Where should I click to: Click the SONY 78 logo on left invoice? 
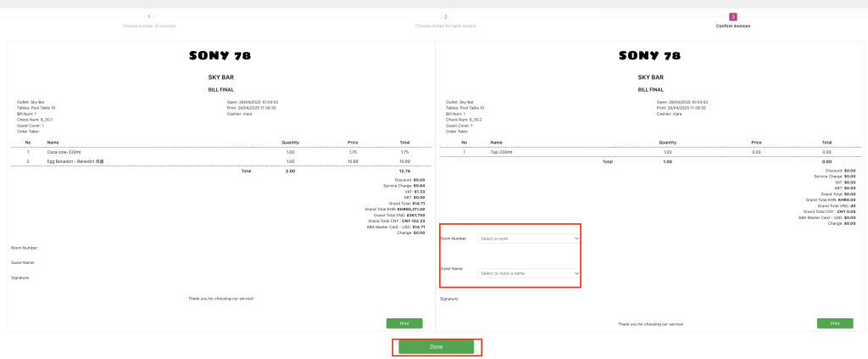pos(220,56)
